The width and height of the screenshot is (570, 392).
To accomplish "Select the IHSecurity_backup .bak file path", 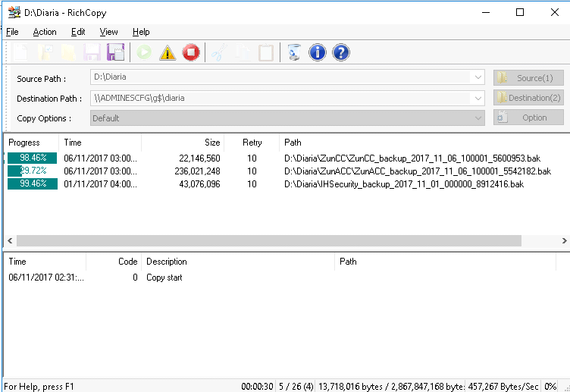I will tap(404, 184).
